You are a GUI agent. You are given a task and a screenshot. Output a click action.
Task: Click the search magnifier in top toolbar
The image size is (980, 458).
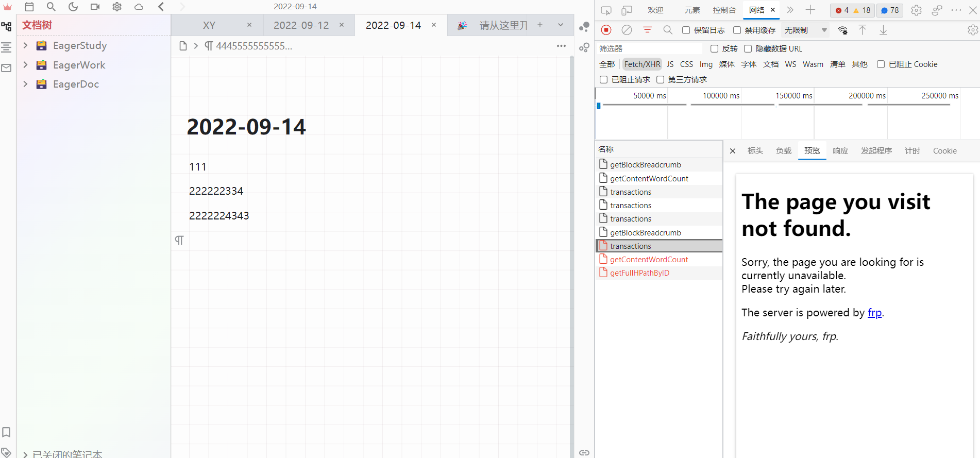point(51,7)
